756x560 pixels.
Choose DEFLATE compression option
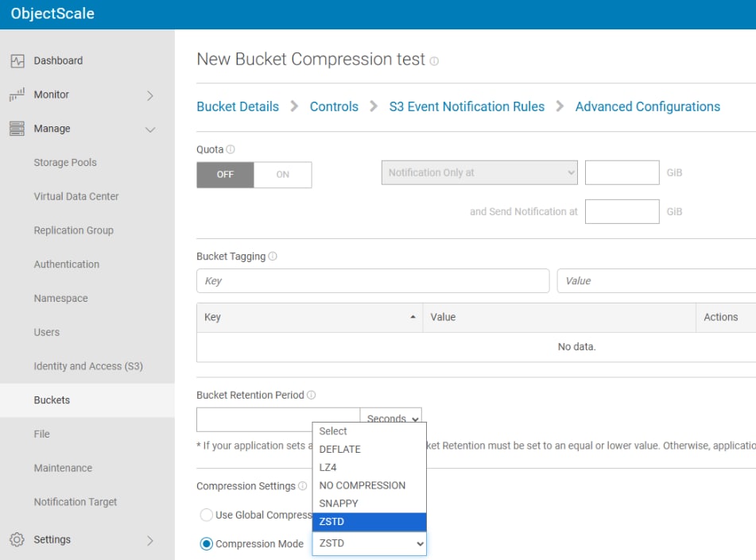pyautogui.click(x=370, y=449)
